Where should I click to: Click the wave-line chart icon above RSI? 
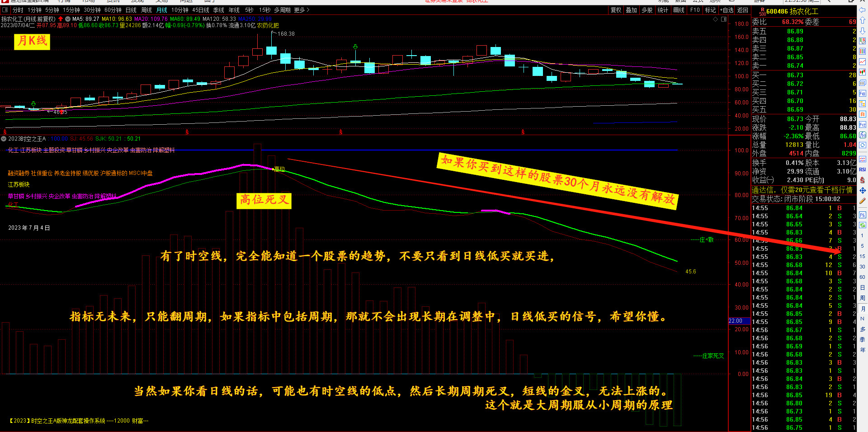(x=863, y=159)
